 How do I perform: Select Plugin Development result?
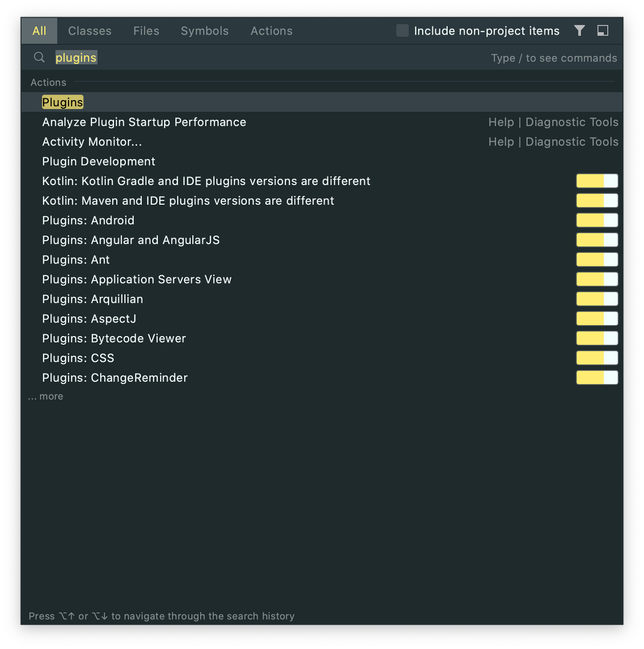tap(99, 161)
